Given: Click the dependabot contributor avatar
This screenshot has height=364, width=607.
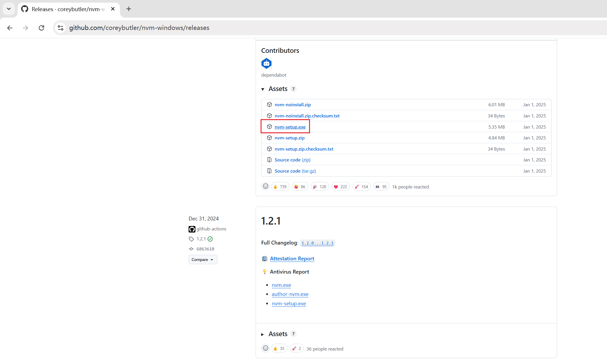Looking at the screenshot, I should [266, 63].
